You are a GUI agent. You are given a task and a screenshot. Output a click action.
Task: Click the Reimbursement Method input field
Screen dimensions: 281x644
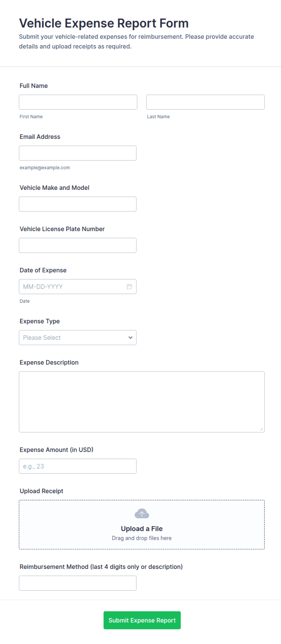click(78, 583)
